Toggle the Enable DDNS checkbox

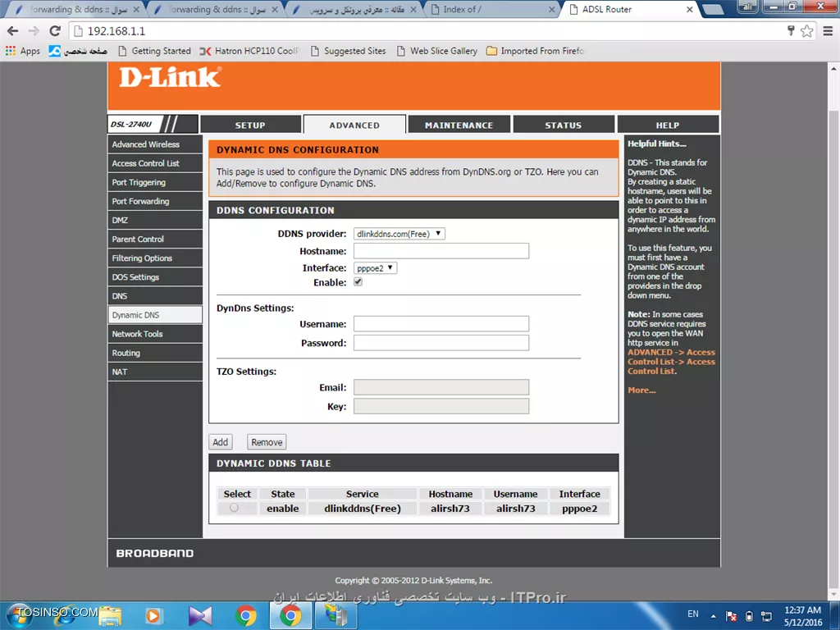pyautogui.click(x=358, y=282)
